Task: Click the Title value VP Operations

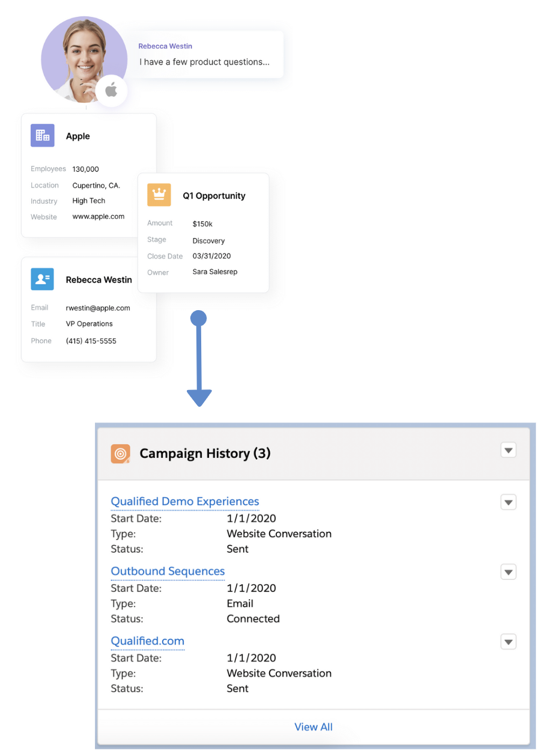Action: click(89, 324)
